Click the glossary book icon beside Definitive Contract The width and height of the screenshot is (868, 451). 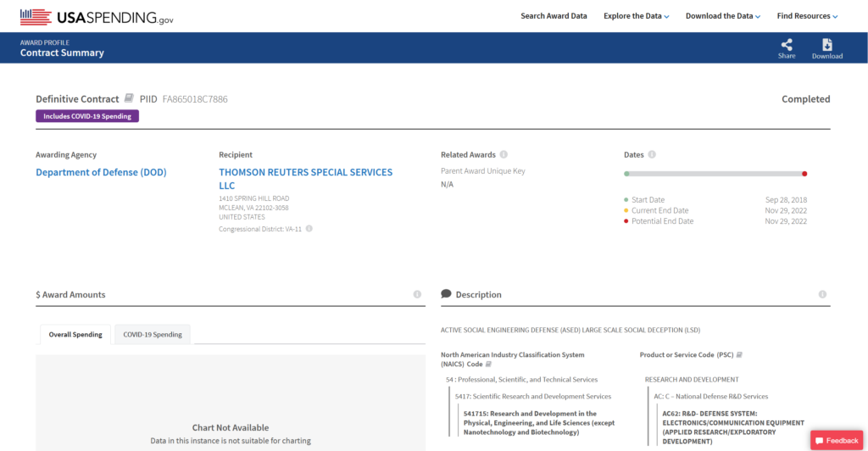coord(129,98)
